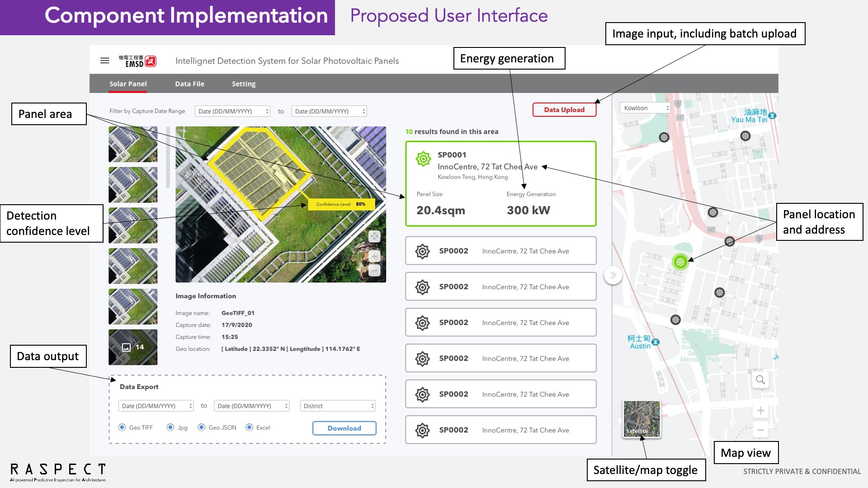This screenshot has width=868, height=488.
Task: Collapse the map panel with the chevron button
Action: coord(613,275)
